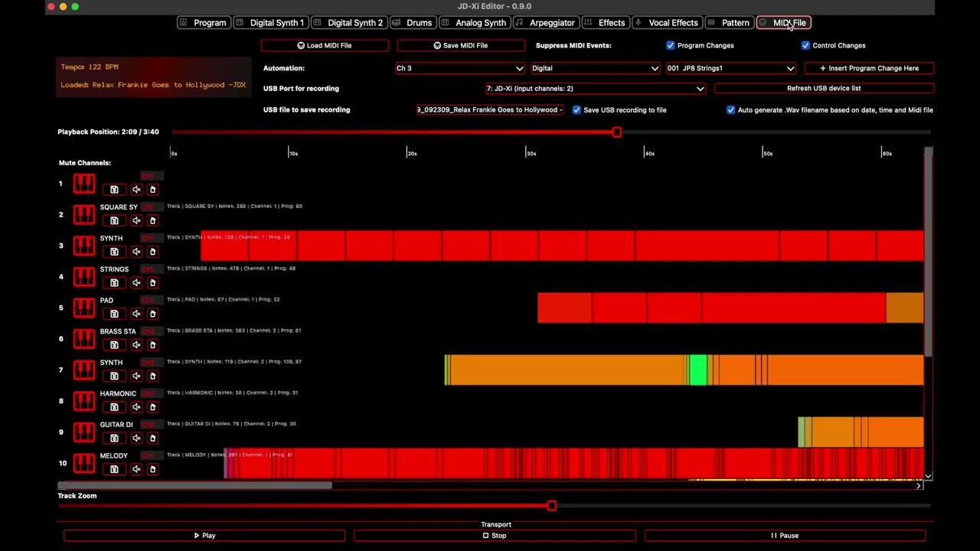Save the BRASS STA track via its disk icon
The width and height of the screenshot is (980, 551).
click(x=114, y=344)
